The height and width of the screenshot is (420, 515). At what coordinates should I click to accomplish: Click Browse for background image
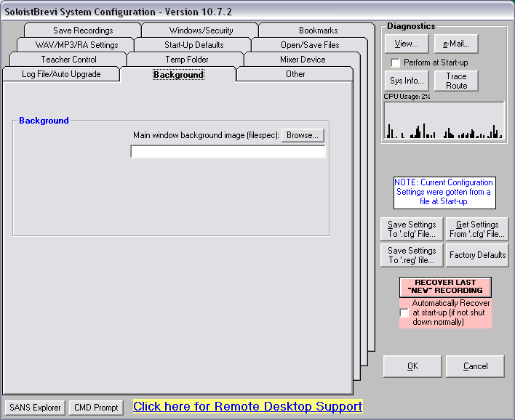point(303,135)
